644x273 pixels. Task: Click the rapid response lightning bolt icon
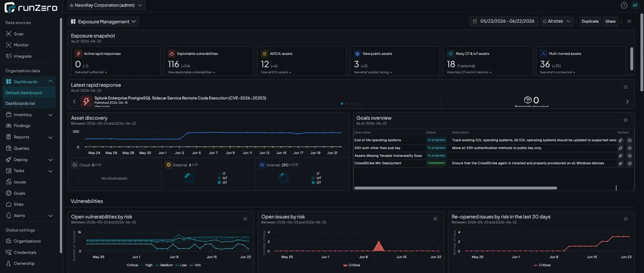coord(86,101)
